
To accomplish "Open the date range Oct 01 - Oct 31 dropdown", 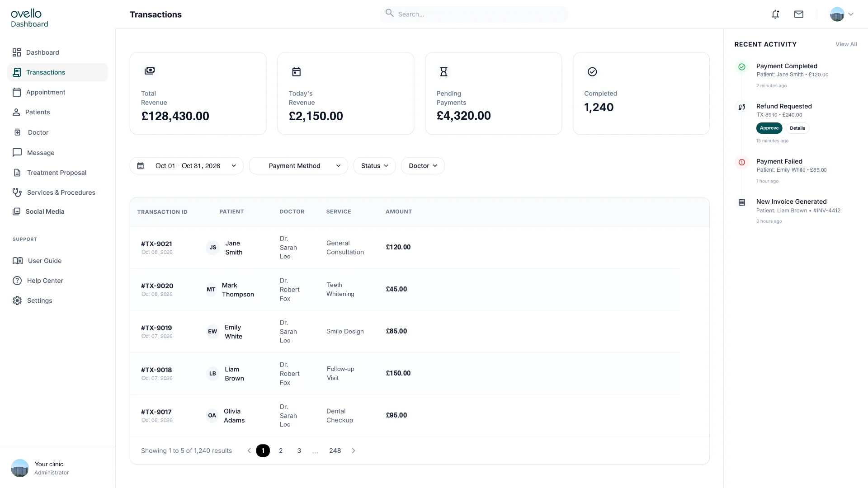I will pyautogui.click(x=186, y=166).
